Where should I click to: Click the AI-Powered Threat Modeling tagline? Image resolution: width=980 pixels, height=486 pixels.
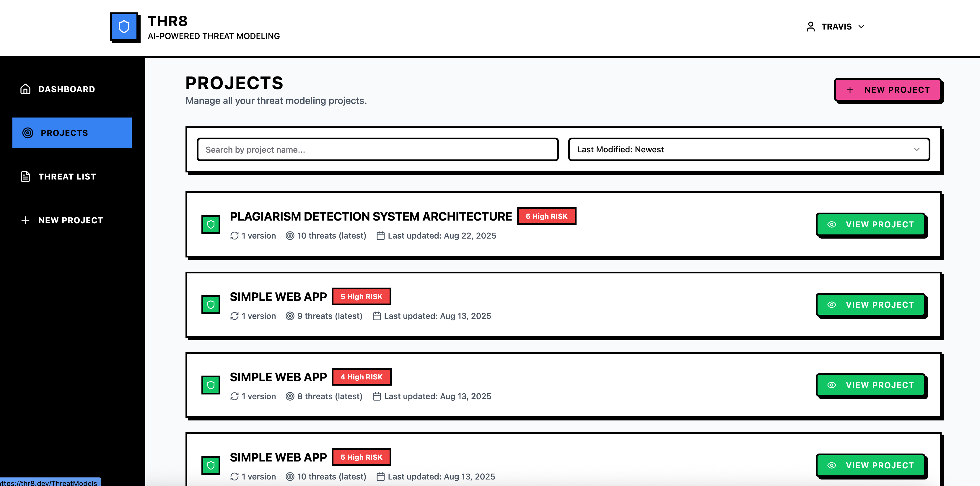point(214,36)
